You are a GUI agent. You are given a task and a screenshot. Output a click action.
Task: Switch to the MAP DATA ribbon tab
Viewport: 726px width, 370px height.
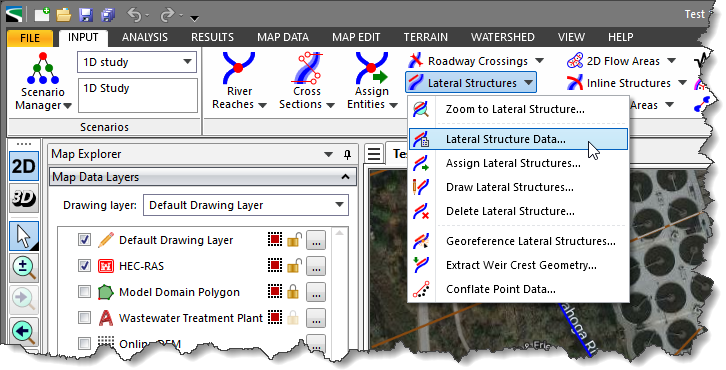pos(283,37)
